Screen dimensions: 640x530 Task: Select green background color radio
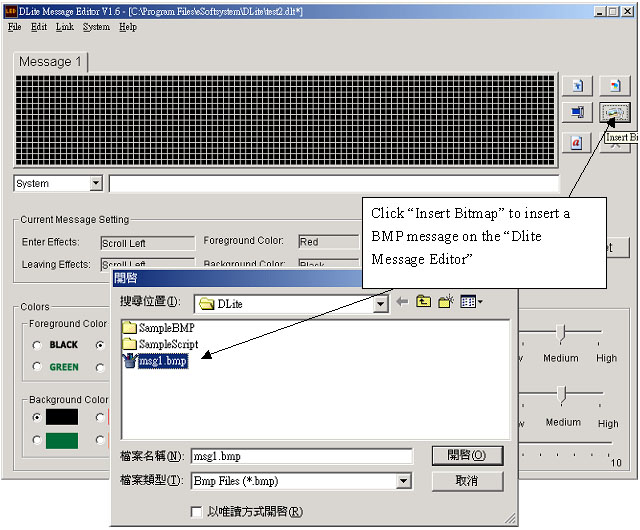[37, 440]
